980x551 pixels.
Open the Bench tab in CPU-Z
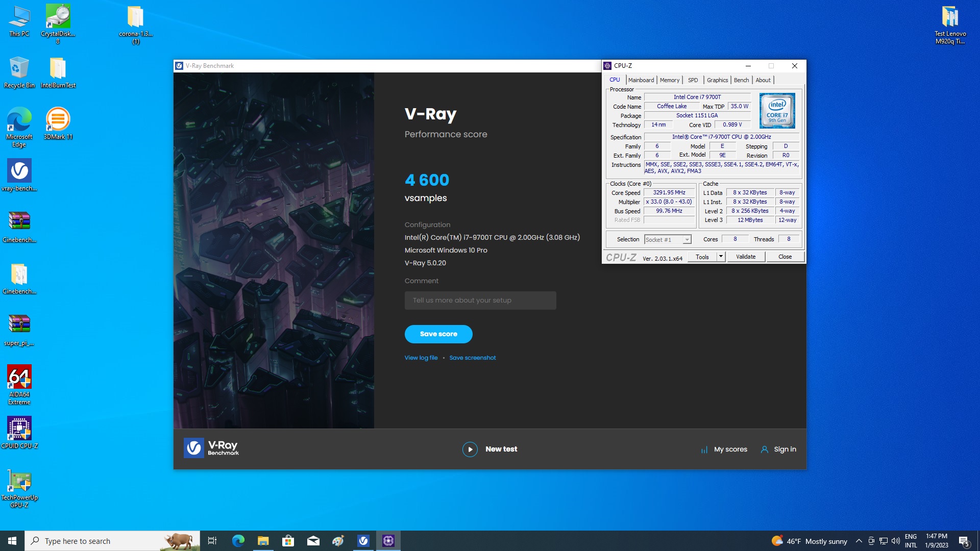point(741,80)
